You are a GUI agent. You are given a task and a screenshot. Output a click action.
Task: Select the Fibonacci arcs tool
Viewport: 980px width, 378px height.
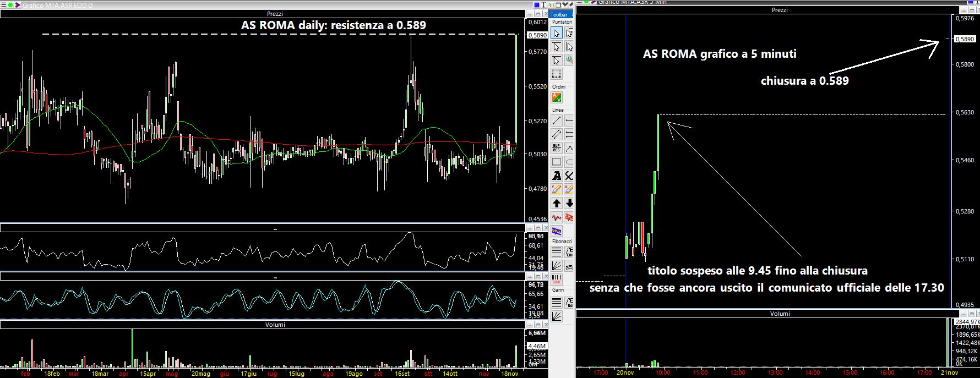[569, 265]
